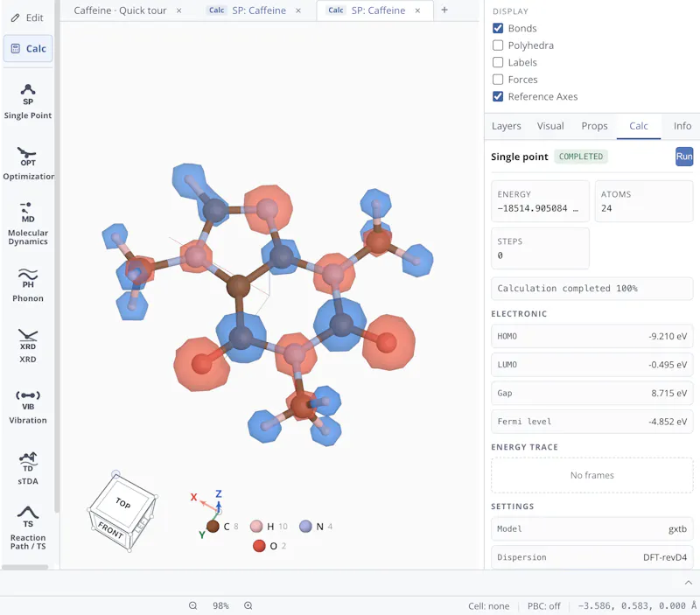
Task: Click the nitrogen N legend swatch
Action: click(x=305, y=527)
